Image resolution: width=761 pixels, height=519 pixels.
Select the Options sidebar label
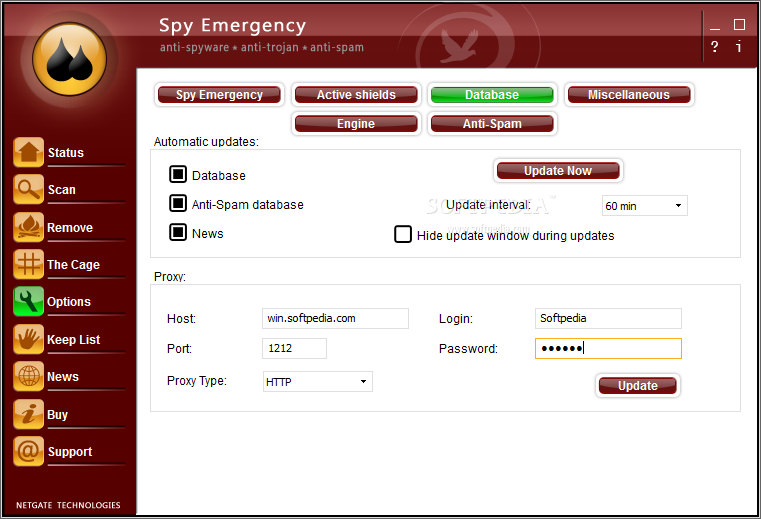(69, 301)
